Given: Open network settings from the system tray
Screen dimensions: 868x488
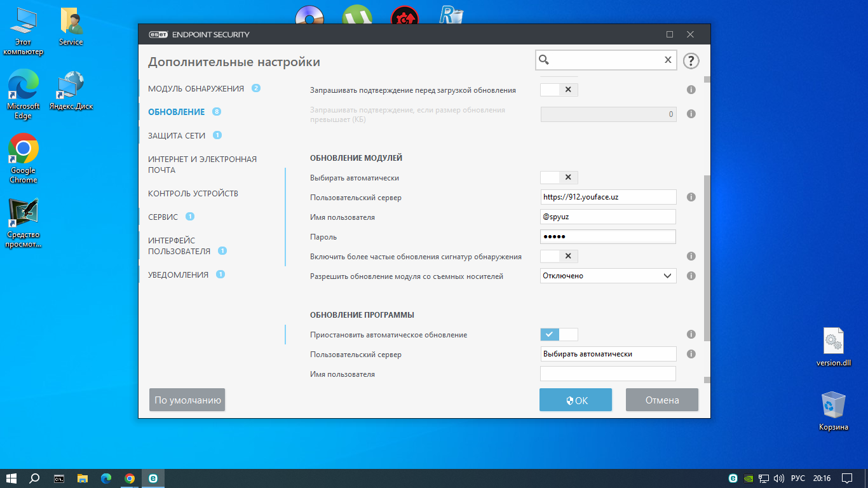Looking at the screenshot, I should tap(764, 478).
